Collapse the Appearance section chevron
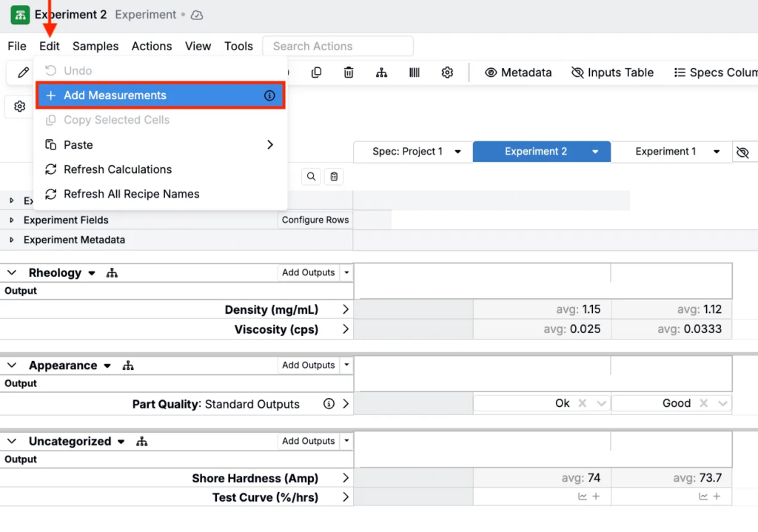Screen dimensions: 758x532 point(12,366)
